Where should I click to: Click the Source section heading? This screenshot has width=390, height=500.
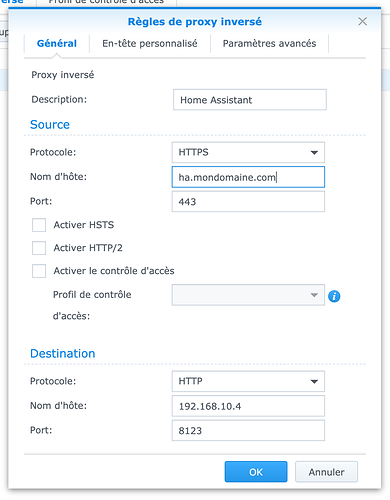pos(50,125)
